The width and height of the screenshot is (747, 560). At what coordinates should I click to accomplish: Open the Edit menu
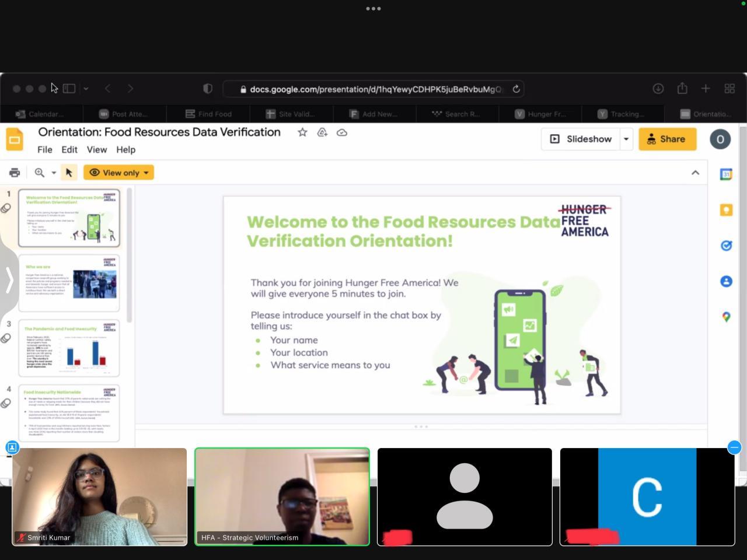69,150
